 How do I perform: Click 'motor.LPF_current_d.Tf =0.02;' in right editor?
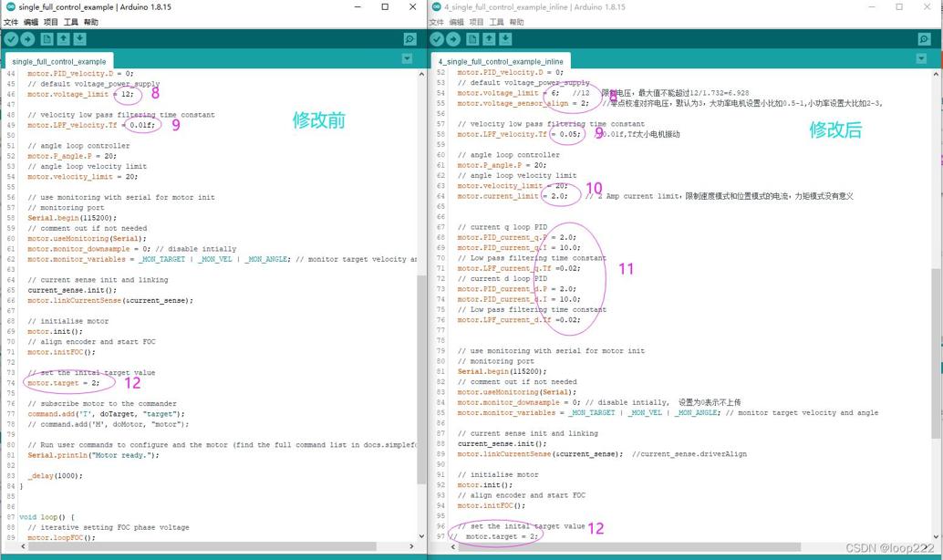519,319
